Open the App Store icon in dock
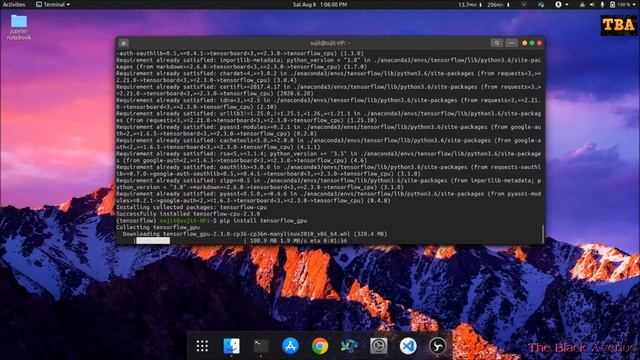Viewport: 640px width, 360px height. [x=290, y=346]
